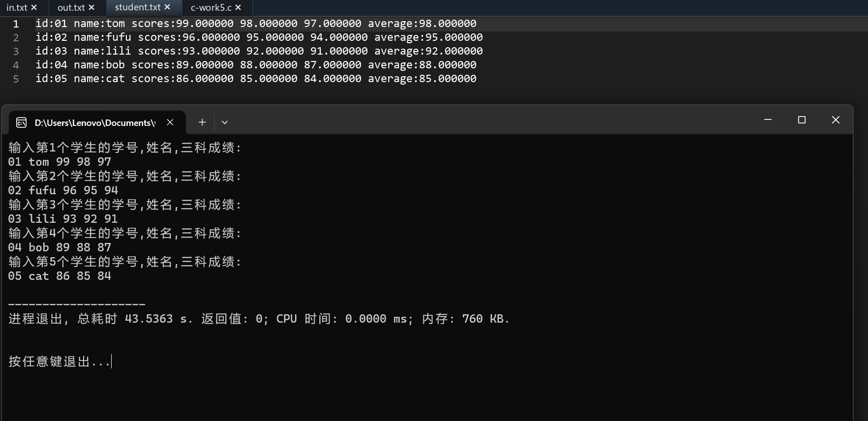This screenshot has height=421, width=868.
Task: Expand the terminal profile dropdown
Action: (225, 122)
